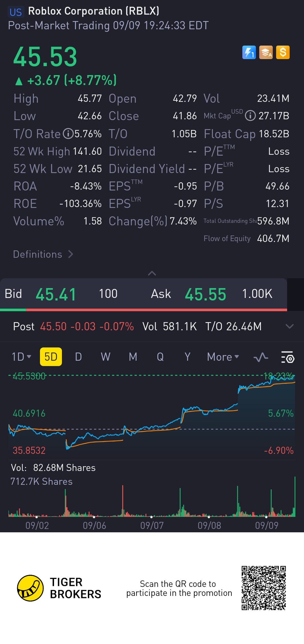Switch to the Y yearly chart tab

(187, 357)
